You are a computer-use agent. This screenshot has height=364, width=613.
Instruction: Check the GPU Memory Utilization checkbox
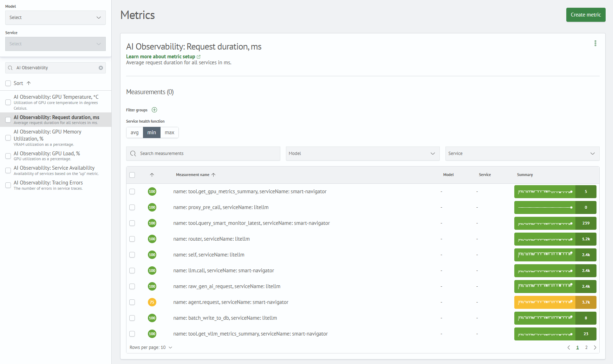point(8,138)
